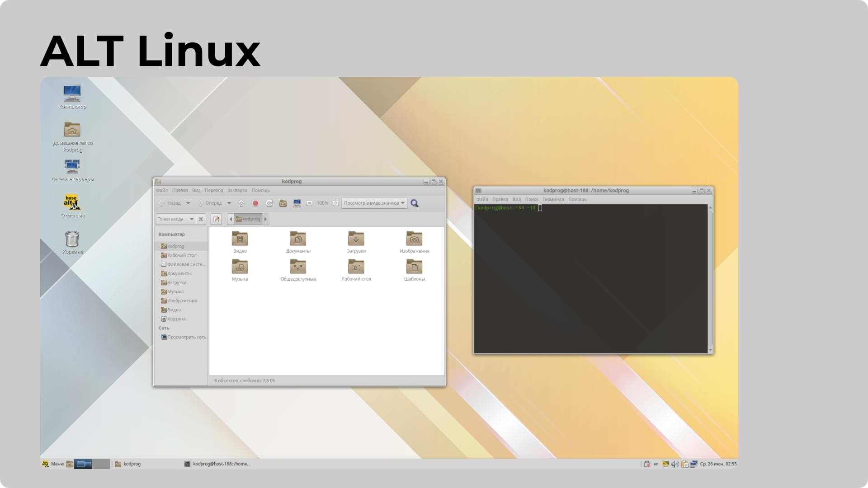The height and width of the screenshot is (488, 868).
Task: Select the Домашняя папка kodprog desktop icon
Action: (x=72, y=137)
